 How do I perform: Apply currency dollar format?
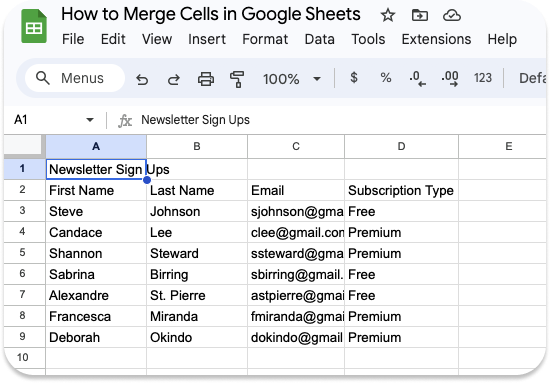(354, 78)
